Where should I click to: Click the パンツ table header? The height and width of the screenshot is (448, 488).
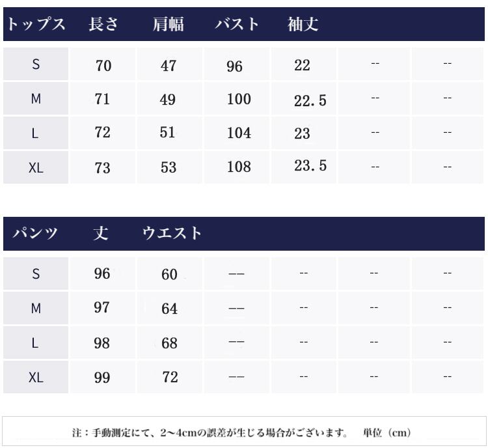pos(36,234)
